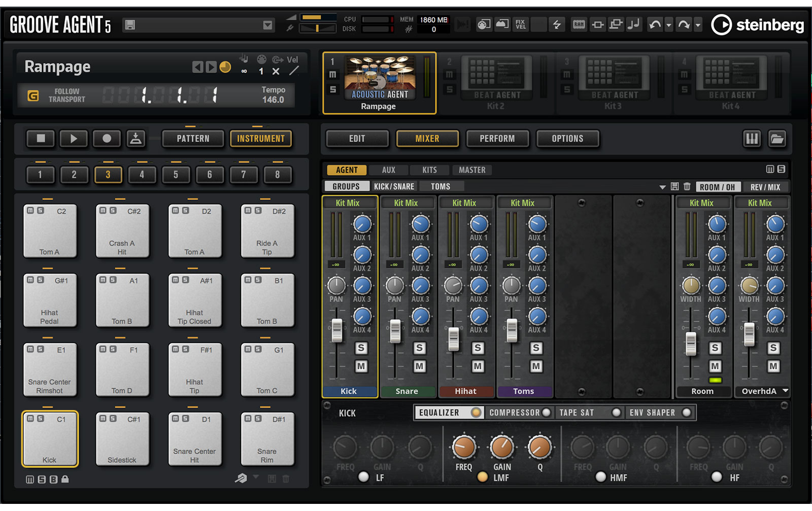Show the TOMS channel group
Image resolution: width=812 pixels, height=511 pixels.
point(441,187)
